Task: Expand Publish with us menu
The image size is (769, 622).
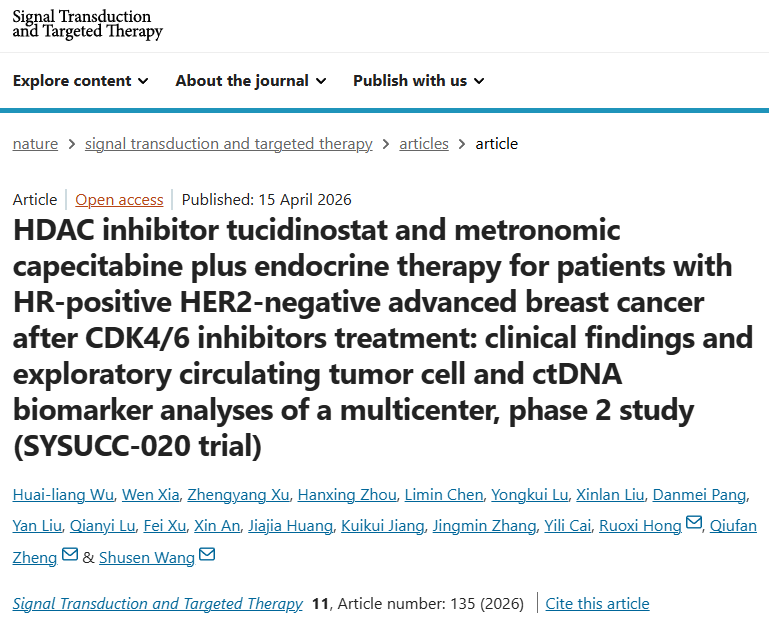Action: (x=419, y=81)
